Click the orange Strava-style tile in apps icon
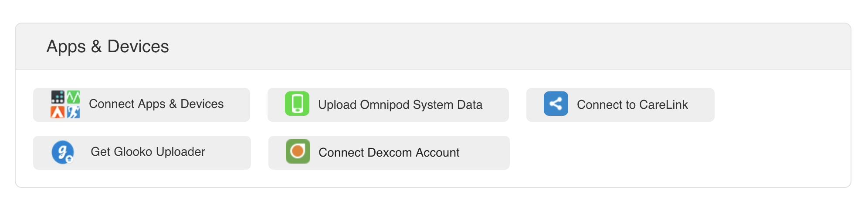Viewport: 868px width, 201px height. coord(58,112)
